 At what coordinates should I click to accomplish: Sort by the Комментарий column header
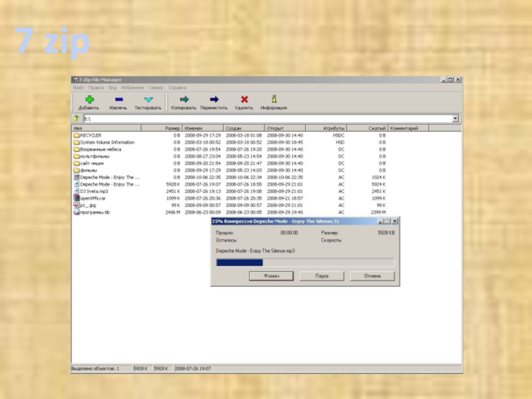click(408, 128)
